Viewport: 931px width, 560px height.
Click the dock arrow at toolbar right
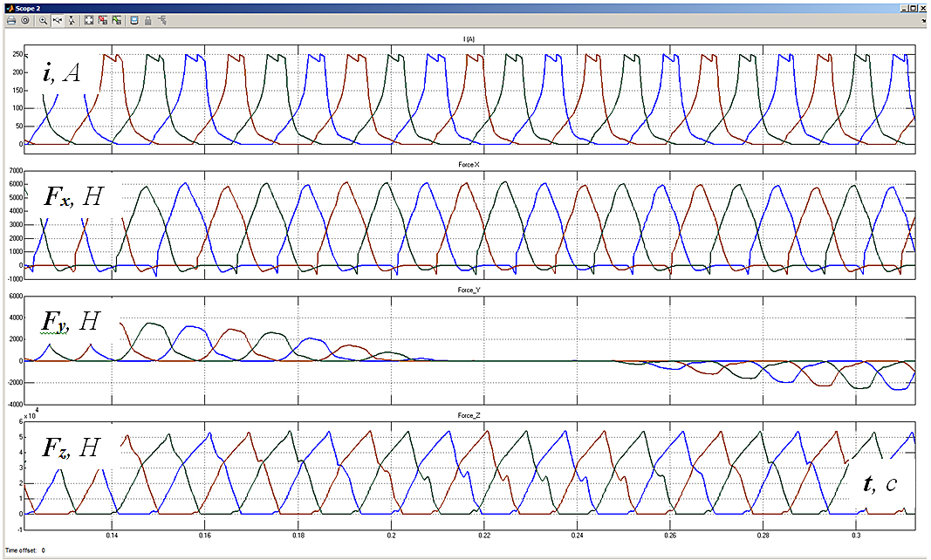pos(922,20)
